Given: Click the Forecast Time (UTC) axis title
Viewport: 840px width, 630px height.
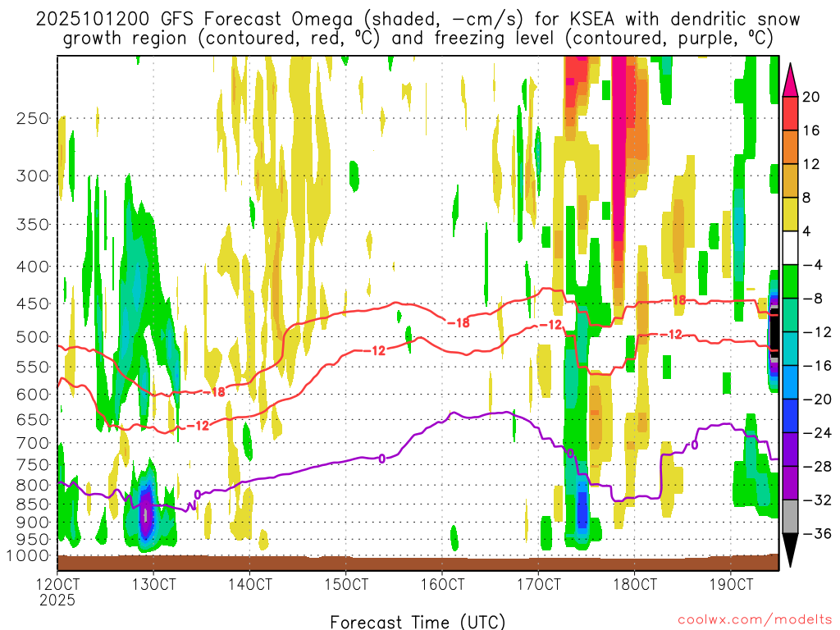Looking at the screenshot, I should [418, 621].
